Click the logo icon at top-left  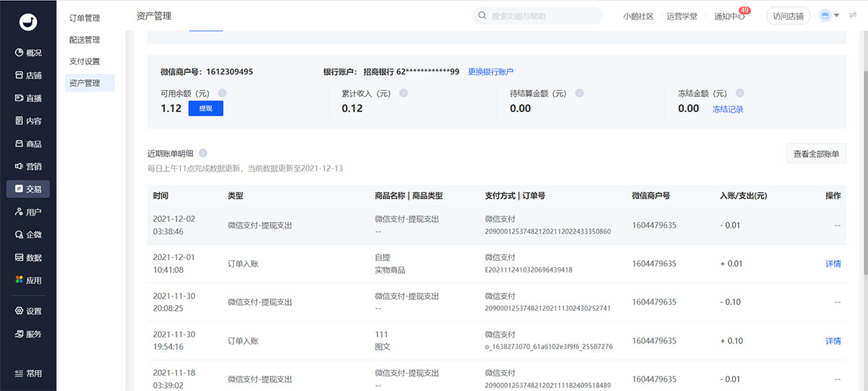point(28,22)
